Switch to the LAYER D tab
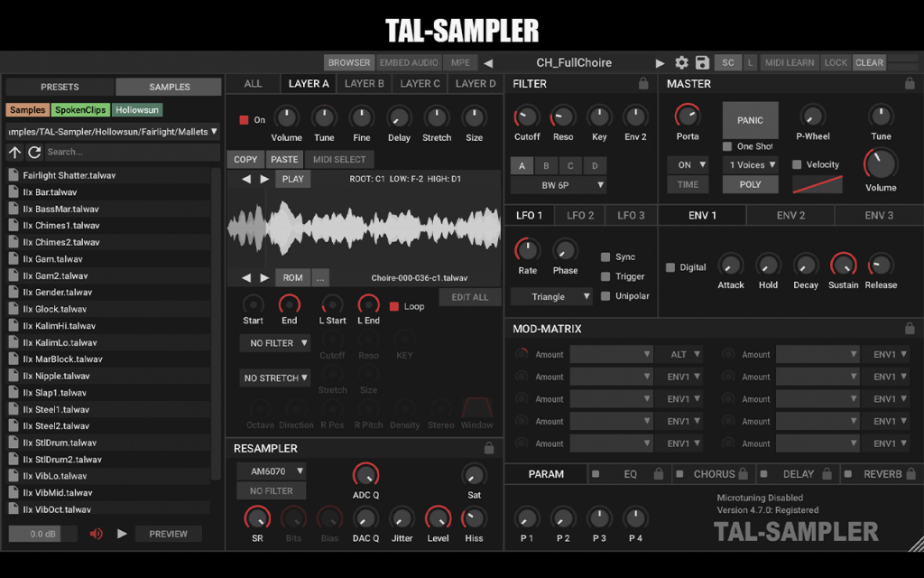The image size is (924, 578). 476,84
